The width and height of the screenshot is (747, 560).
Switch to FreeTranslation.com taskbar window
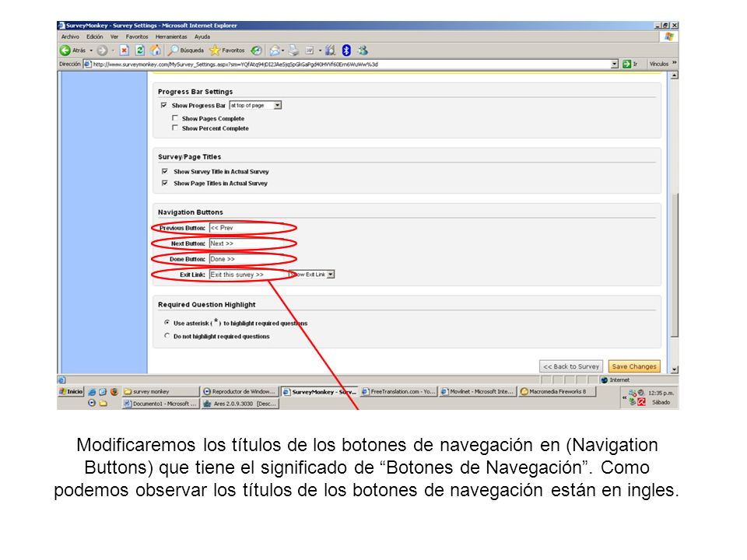coord(398,391)
